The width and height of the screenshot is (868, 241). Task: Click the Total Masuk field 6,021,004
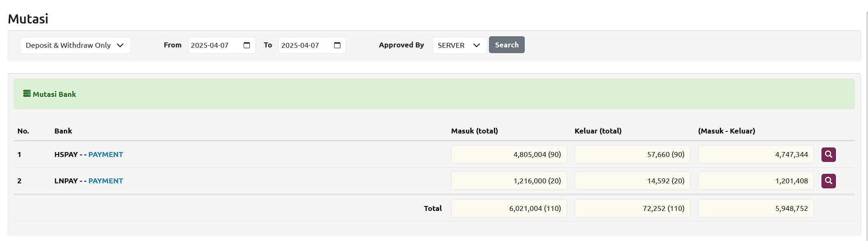pyautogui.click(x=509, y=208)
